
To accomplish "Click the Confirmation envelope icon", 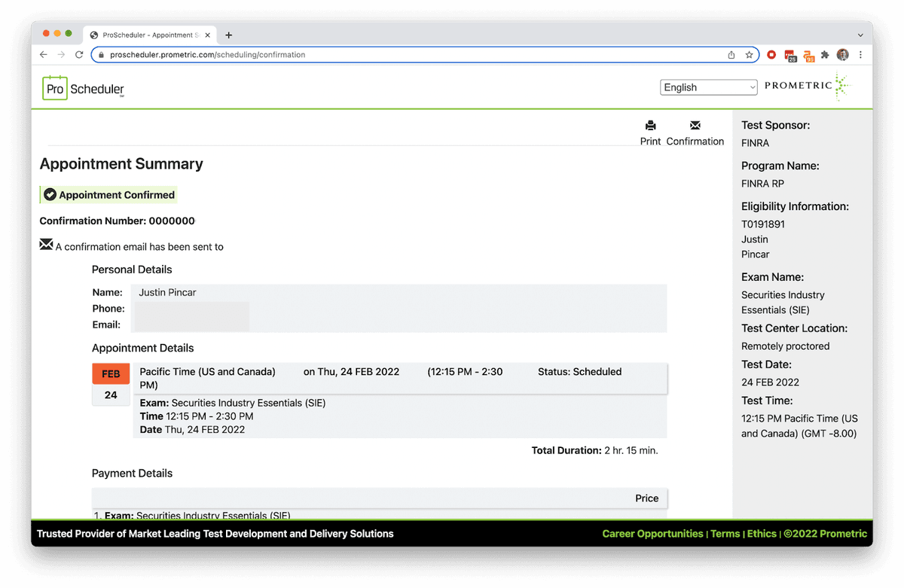I will pyautogui.click(x=695, y=126).
